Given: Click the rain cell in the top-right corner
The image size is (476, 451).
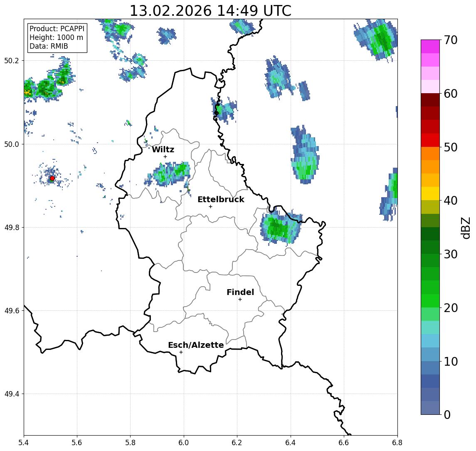Looking at the screenshot, I should coord(376,40).
